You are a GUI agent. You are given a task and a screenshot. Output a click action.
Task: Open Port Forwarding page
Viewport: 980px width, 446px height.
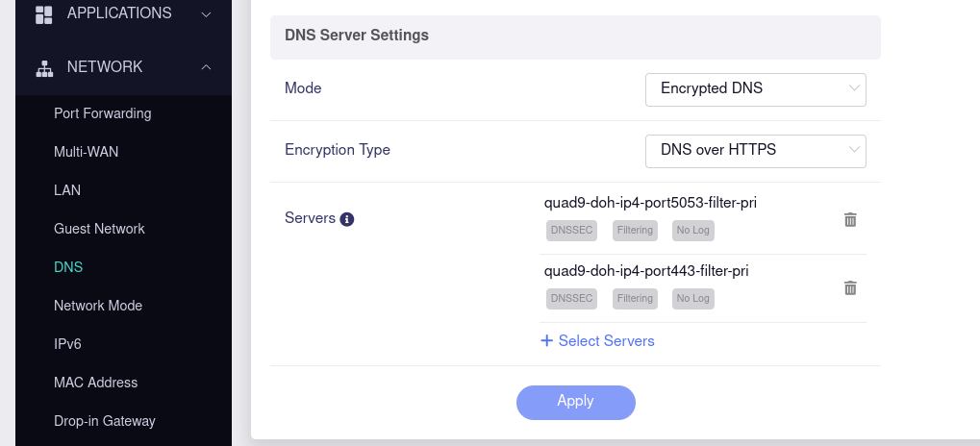[103, 113]
